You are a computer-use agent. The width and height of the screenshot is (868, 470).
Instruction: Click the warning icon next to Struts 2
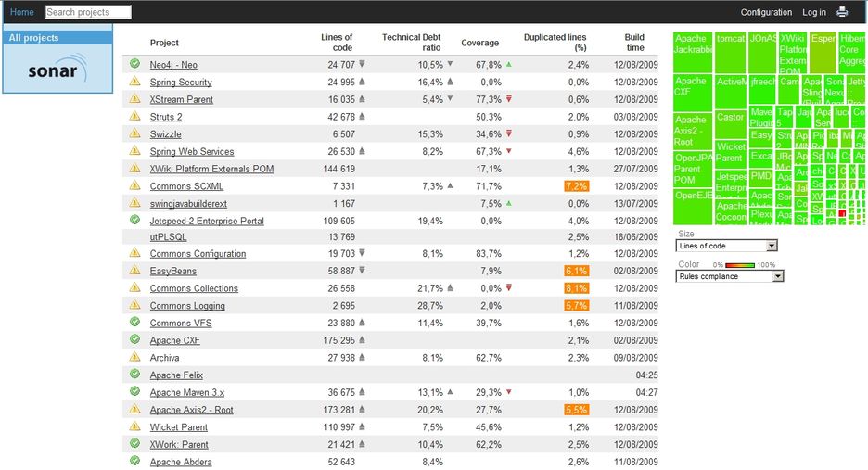pyautogui.click(x=134, y=116)
